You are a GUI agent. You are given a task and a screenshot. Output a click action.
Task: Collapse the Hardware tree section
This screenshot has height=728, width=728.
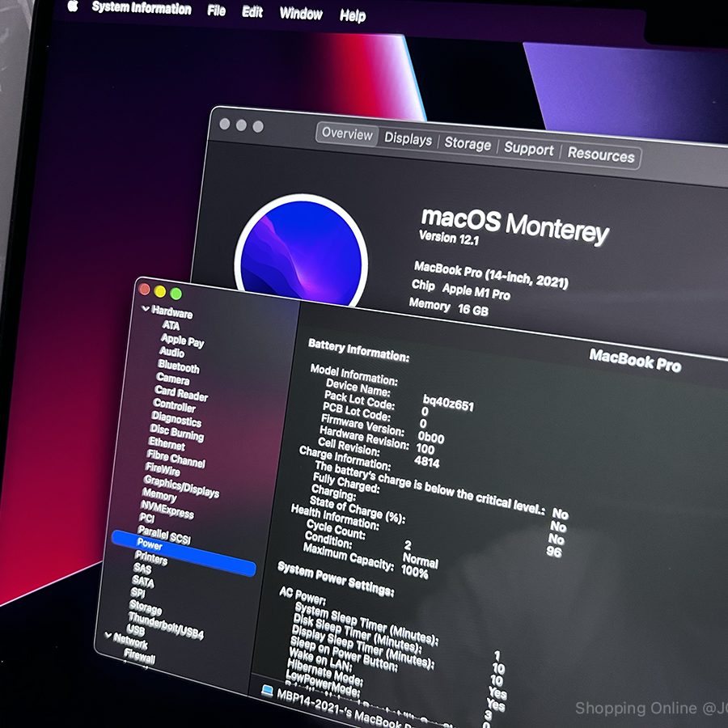click(146, 308)
